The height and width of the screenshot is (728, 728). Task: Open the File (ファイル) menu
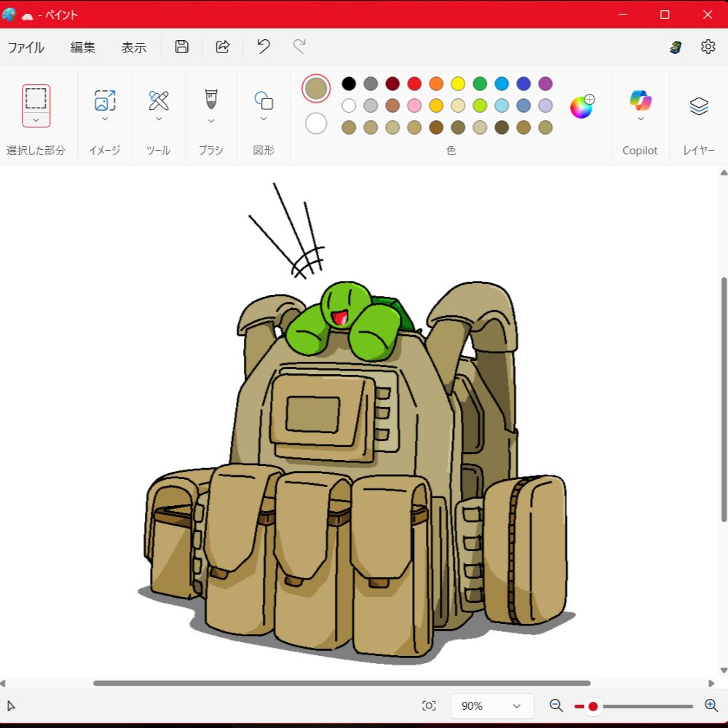pyautogui.click(x=26, y=47)
